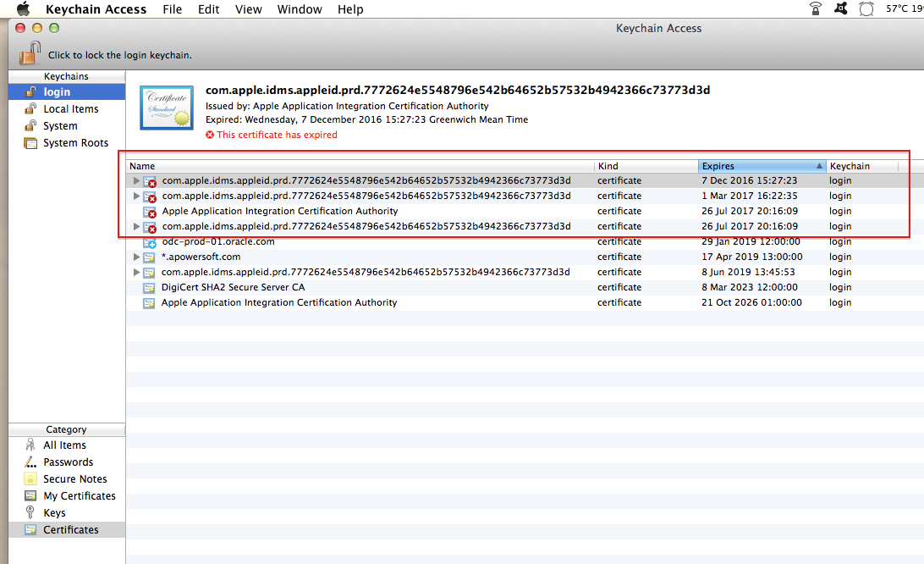Show the Secure Notes category

point(74,479)
